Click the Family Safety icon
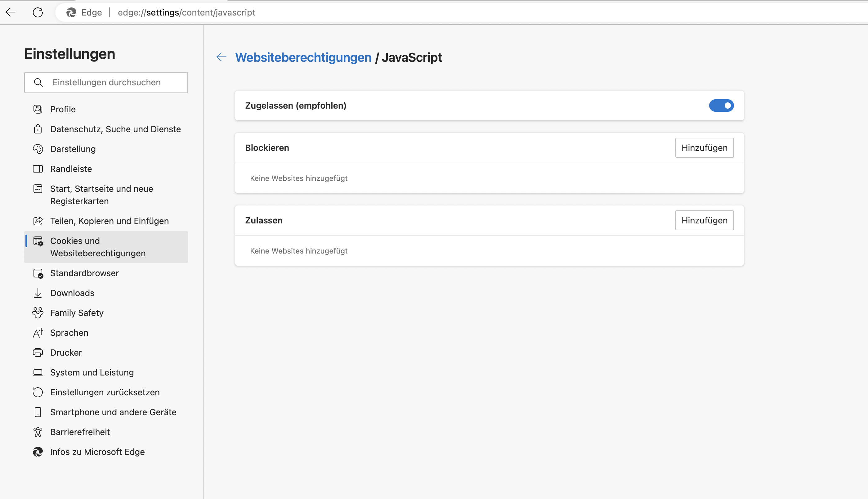868x499 pixels. [x=38, y=312]
